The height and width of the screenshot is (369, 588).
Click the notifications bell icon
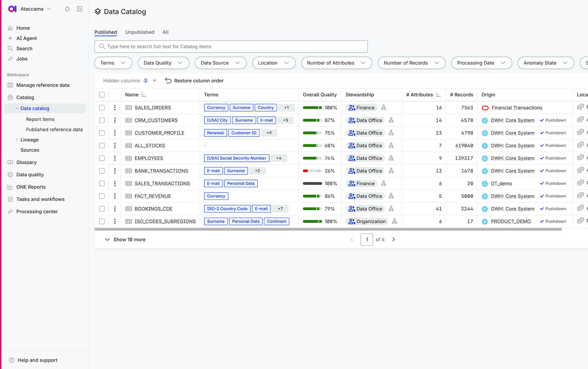tap(67, 9)
